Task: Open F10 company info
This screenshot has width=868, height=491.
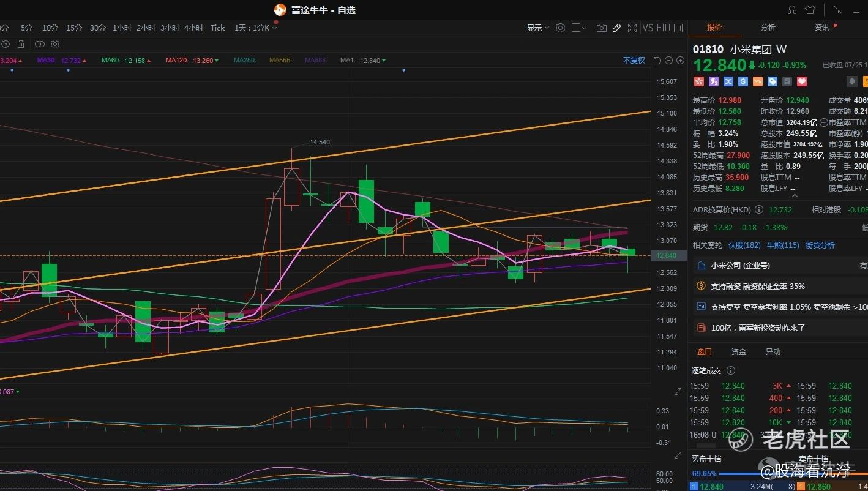Action: (x=664, y=28)
